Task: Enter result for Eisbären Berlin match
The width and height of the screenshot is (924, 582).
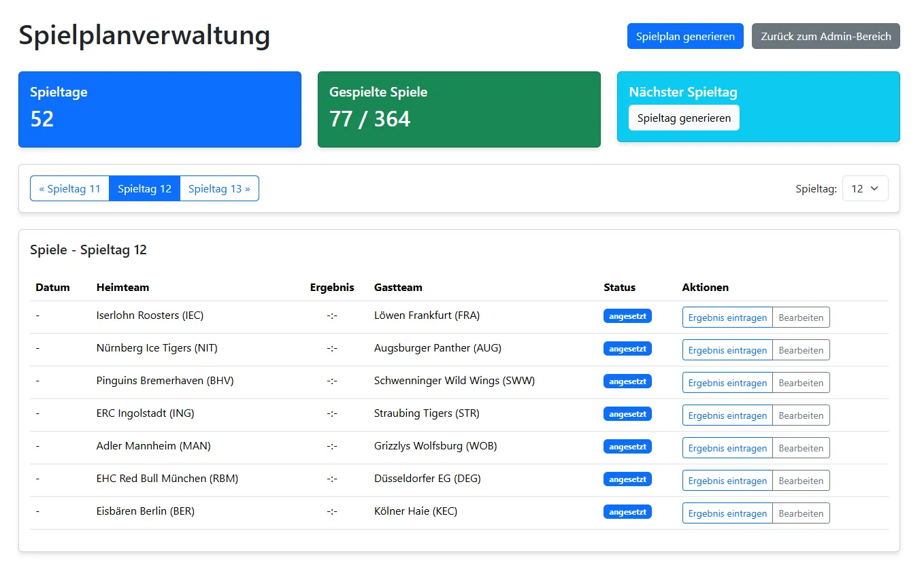Action: pyautogui.click(x=727, y=513)
